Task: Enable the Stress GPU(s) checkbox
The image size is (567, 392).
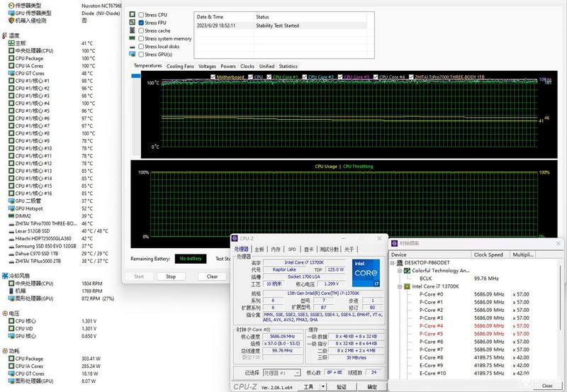Action: (x=141, y=55)
